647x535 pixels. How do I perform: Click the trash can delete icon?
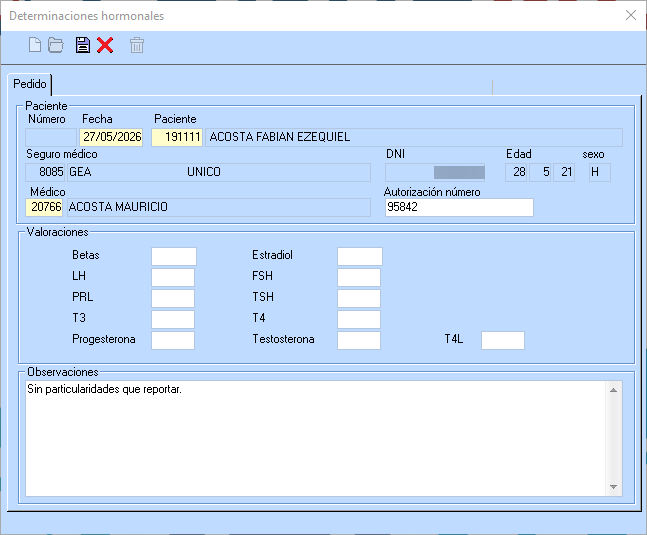coord(137,45)
